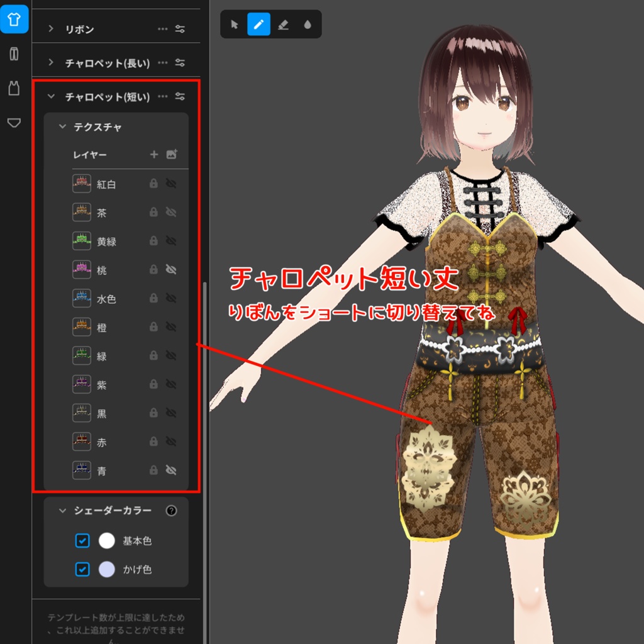Open parameter sliders for チャロペット(長い)
The image size is (644, 644).
tap(180, 62)
